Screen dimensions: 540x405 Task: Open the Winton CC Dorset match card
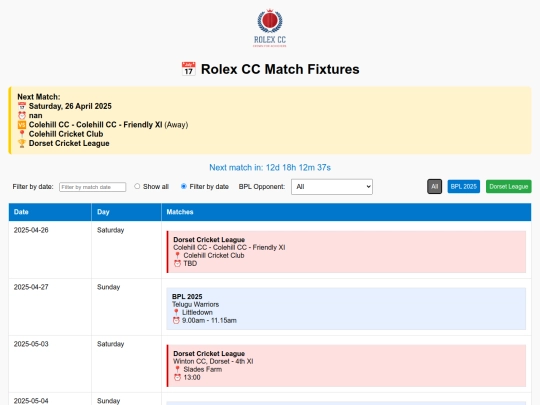coord(346,366)
